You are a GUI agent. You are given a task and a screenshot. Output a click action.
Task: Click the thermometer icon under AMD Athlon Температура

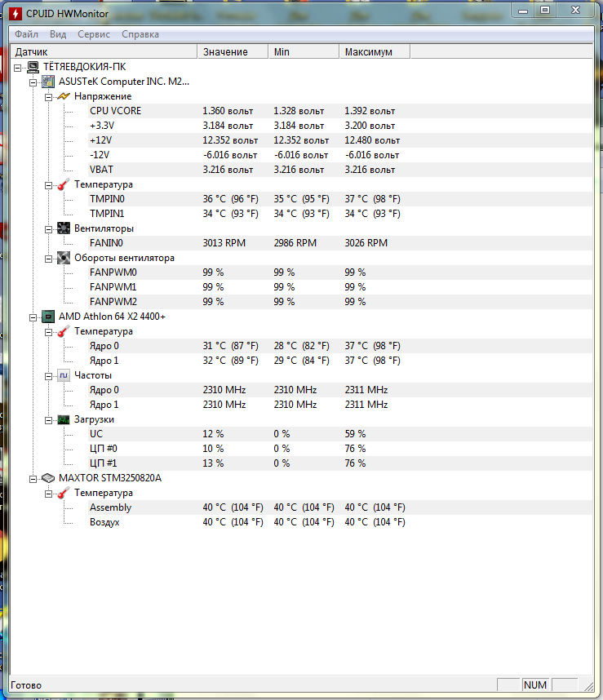click(64, 331)
